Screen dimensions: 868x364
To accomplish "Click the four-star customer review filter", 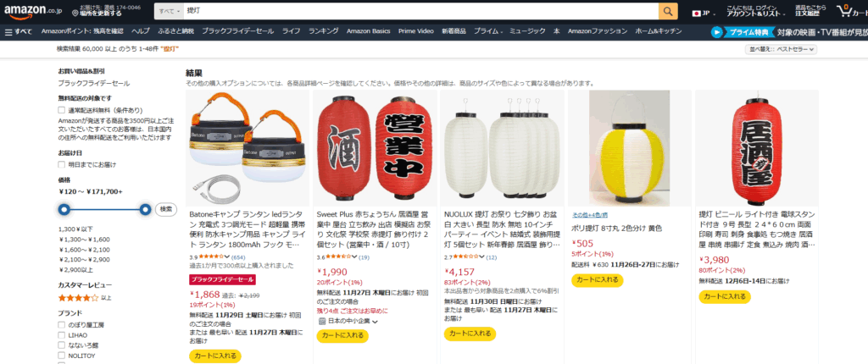I will [x=85, y=298].
